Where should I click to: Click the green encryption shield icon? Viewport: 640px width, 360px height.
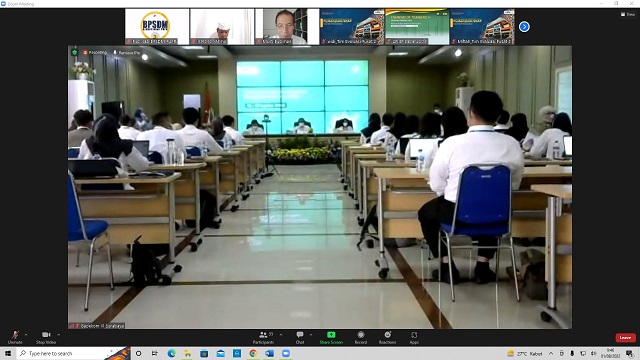coord(75,52)
